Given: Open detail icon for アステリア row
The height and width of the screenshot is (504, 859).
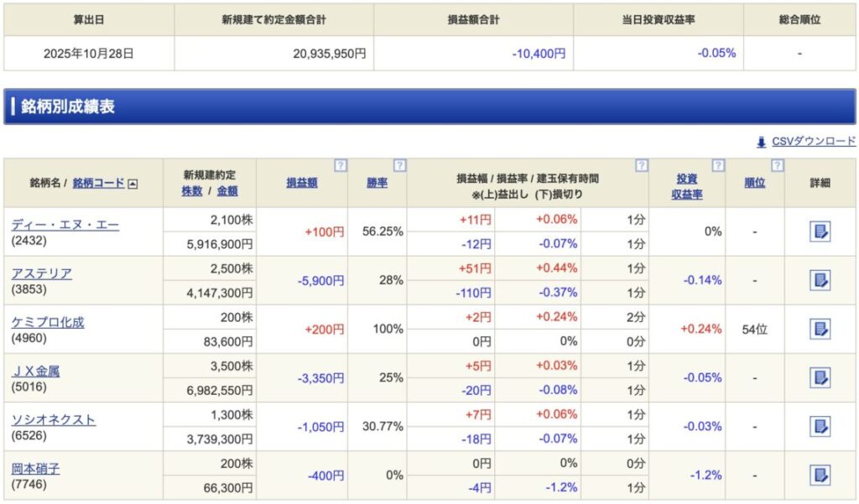Looking at the screenshot, I should point(820,280).
